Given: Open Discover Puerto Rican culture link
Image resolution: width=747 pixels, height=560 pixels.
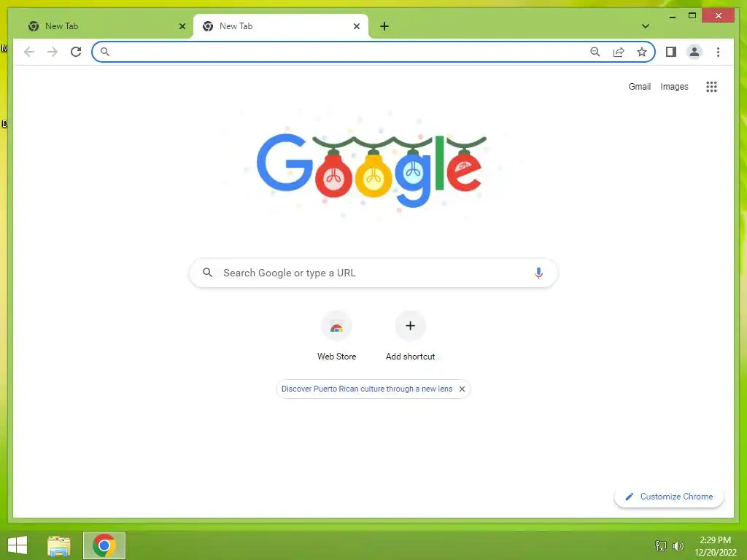Looking at the screenshot, I should [x=367, y=389].
